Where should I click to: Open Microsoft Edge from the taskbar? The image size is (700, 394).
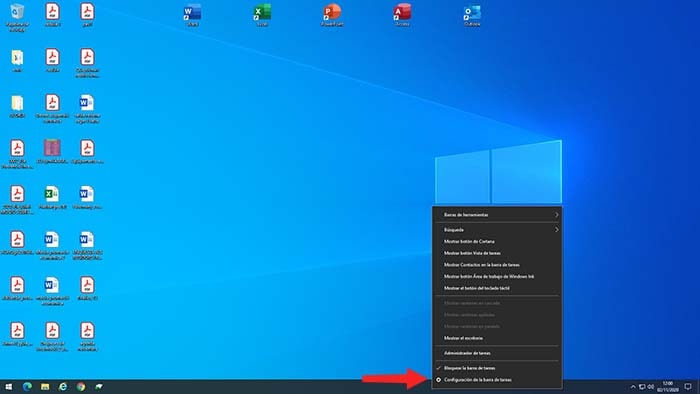pos(27,386)
